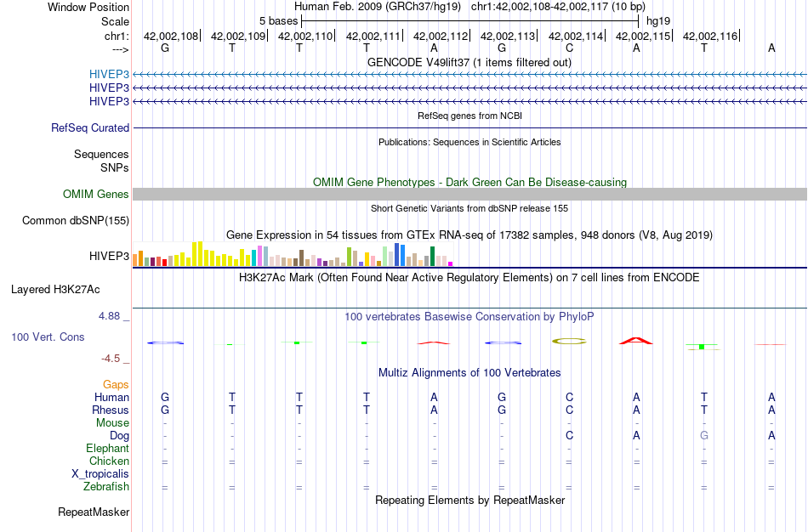Click the light-blue HIVEP3 transcript label
Screen dimensions: 808x532
109,74
